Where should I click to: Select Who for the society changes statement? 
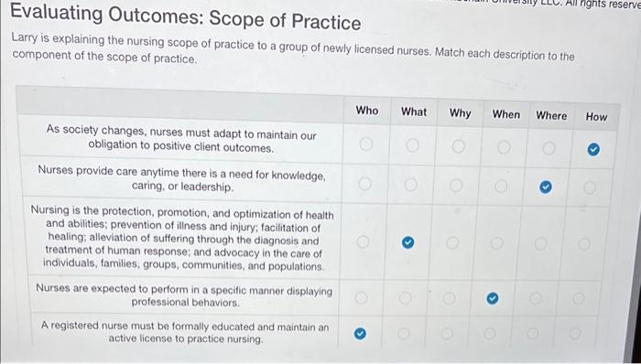tap(366, 144)
